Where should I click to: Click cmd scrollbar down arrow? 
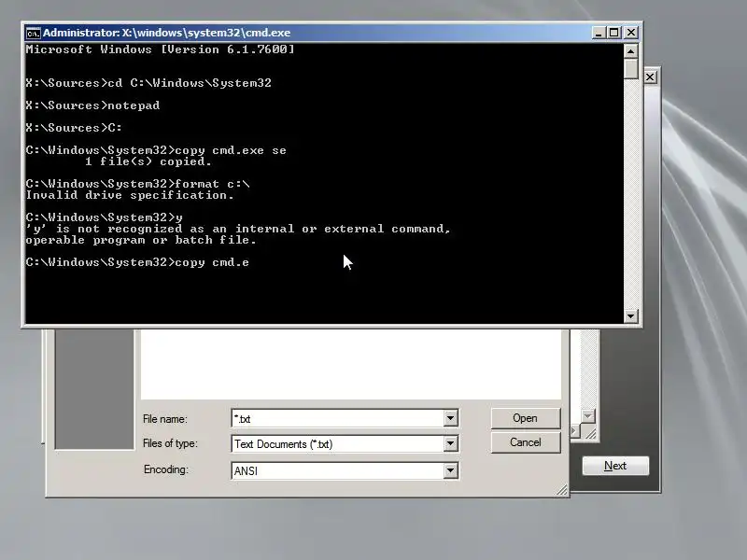pos(630,315)
